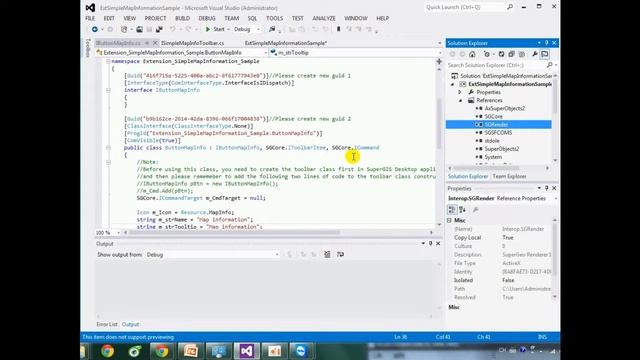This screenshot has height=360, width=640.
Task: Open the class navigation dropdown for ButtonMapInfo
Action: tap(182, 53)
